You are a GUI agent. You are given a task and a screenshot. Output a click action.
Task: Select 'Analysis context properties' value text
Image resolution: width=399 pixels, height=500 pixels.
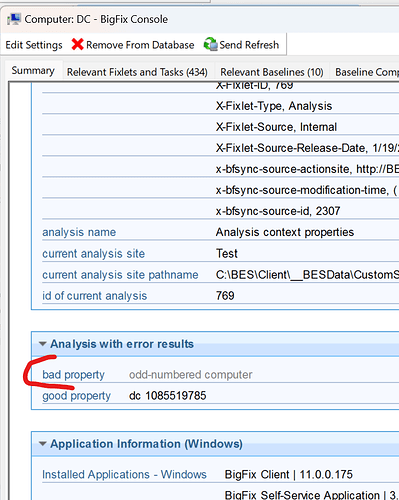pos(285,232)
